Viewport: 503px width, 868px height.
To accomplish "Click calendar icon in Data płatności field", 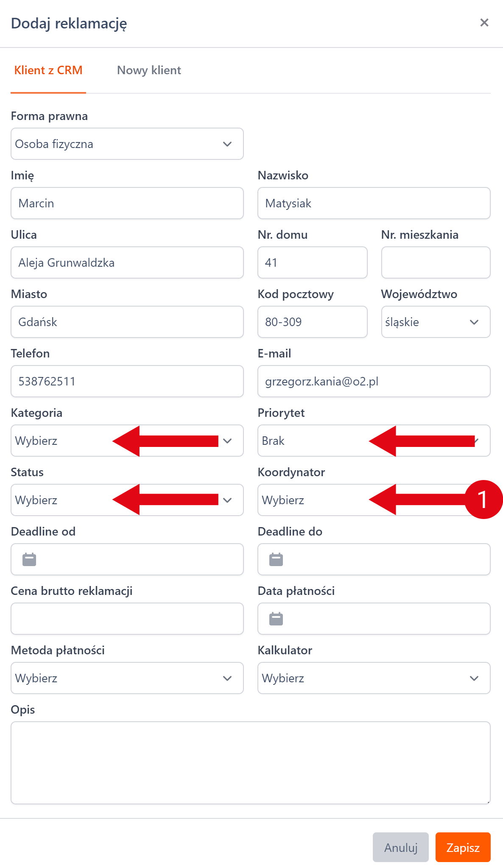I will tap(276, 619).
